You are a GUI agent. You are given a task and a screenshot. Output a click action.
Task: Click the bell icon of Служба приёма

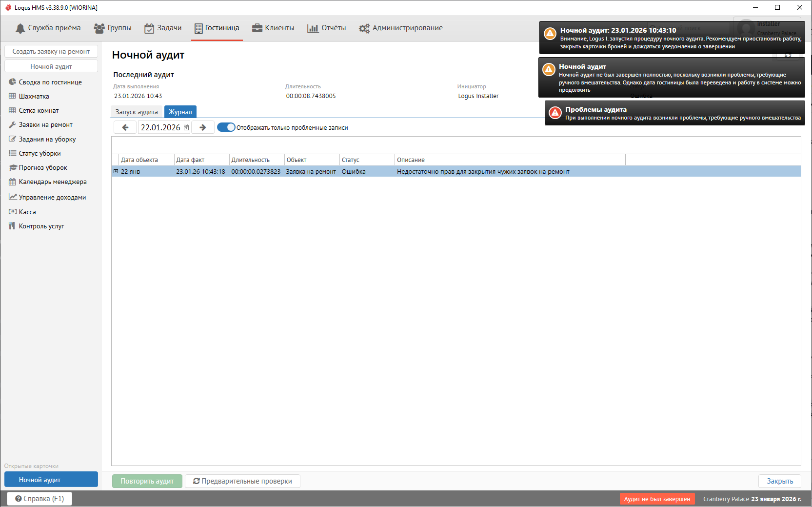click(x=20, y=28)
